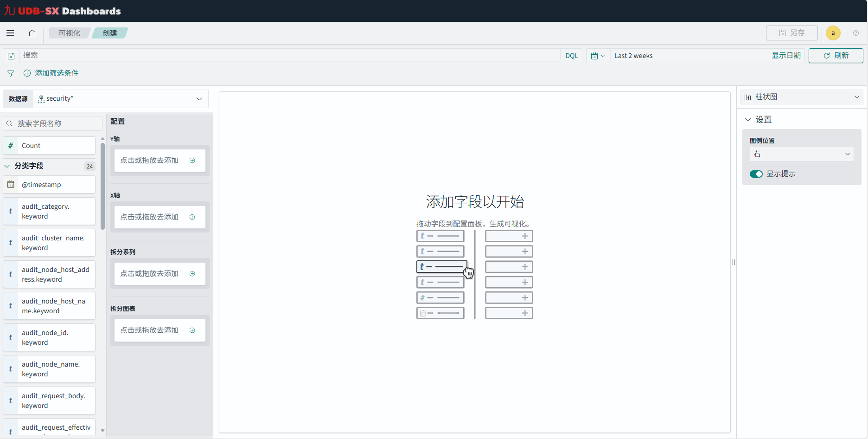Screen dimensions: 868x439
Task: Open the calendar icon in the time picker
Action: click(x=596, y=55)
